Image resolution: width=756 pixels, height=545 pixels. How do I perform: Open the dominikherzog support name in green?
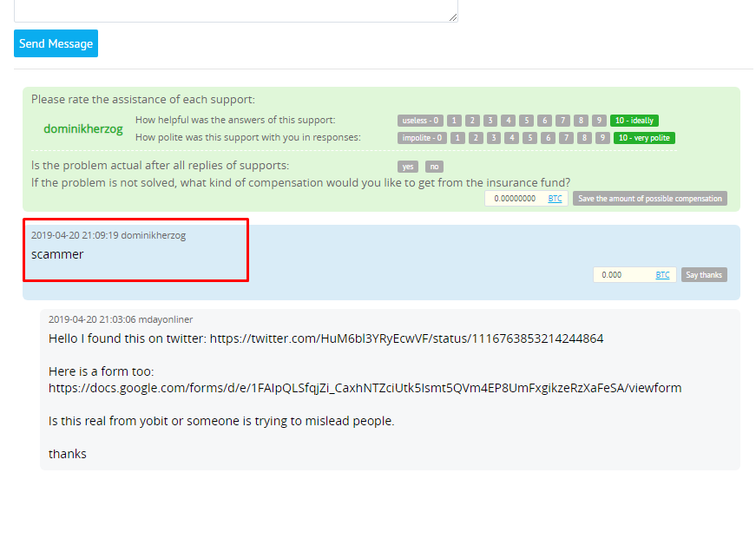pos(83,129)
